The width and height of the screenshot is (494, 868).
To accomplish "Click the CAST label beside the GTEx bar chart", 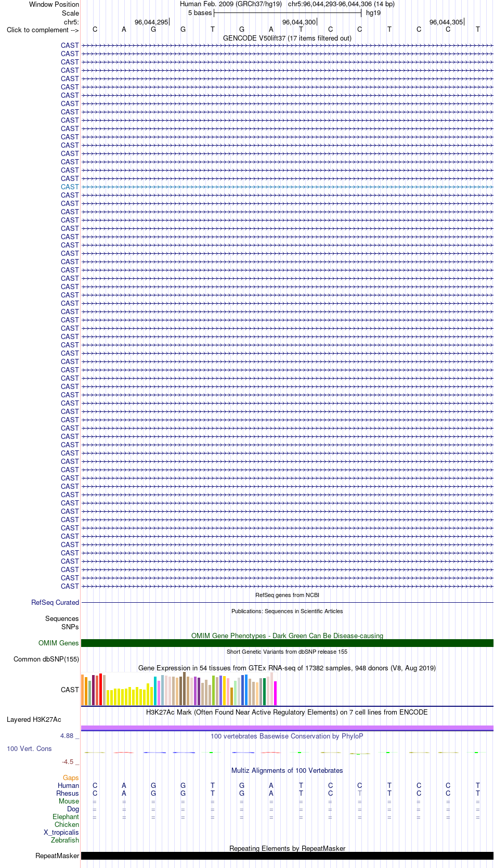I will tap(70, 690).
